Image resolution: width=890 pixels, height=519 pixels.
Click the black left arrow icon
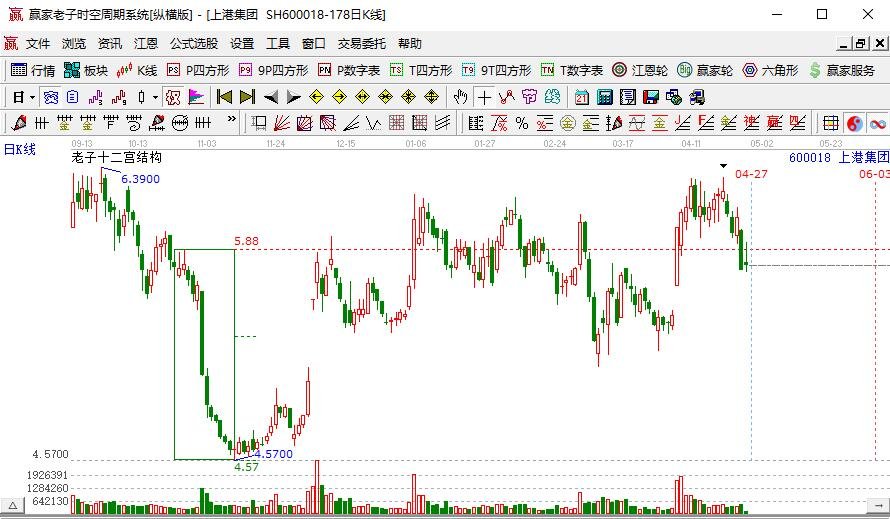click(x=271, y=98)
